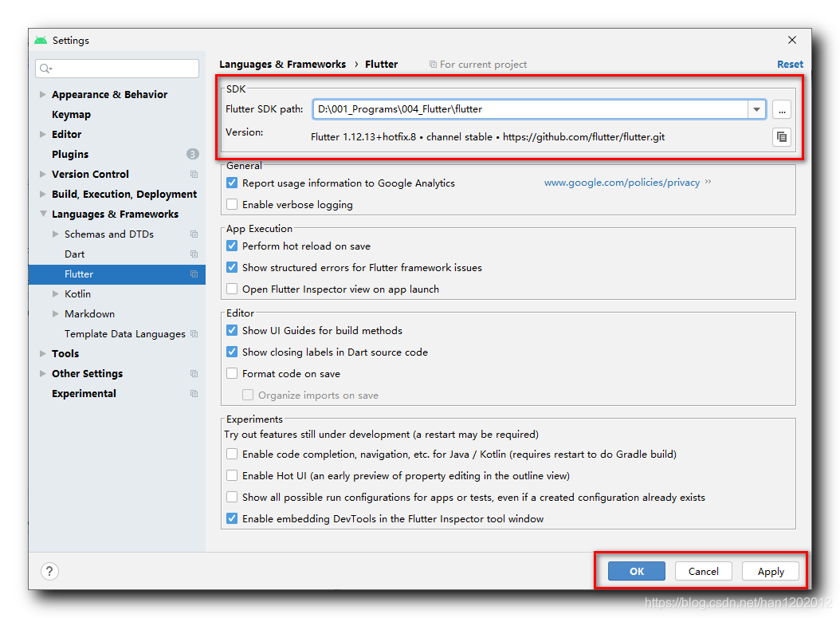Screen dimensions: 840x618
Task: Click the project-level icon beside Other Settings
Action: click(194, 373)
